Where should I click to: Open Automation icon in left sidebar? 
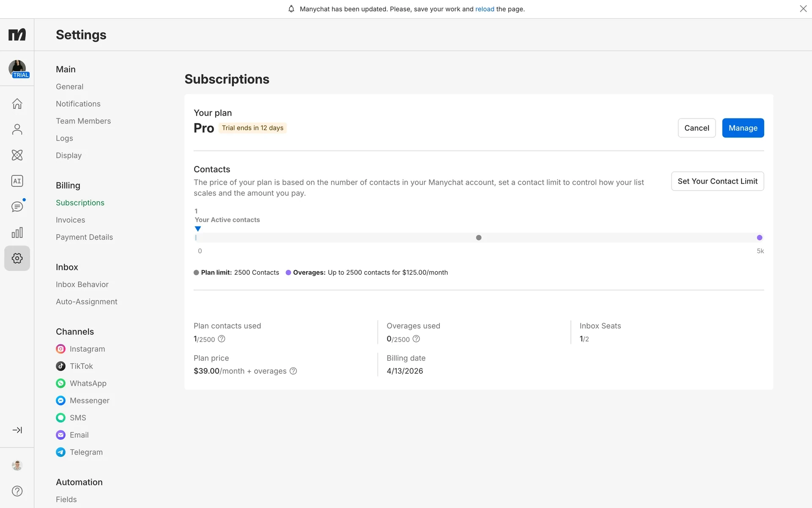[17, 155]
